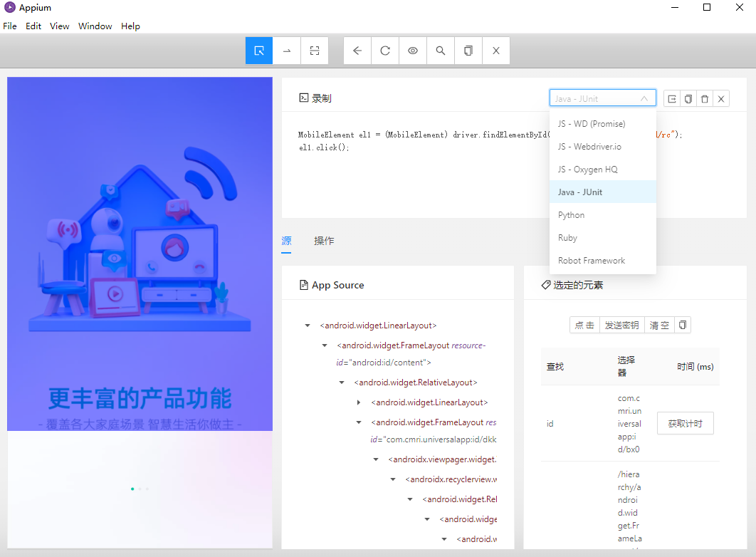This screenshot has height=557, width=756.
Task: Open the Edit menu
Action: [x=33, y=26]
